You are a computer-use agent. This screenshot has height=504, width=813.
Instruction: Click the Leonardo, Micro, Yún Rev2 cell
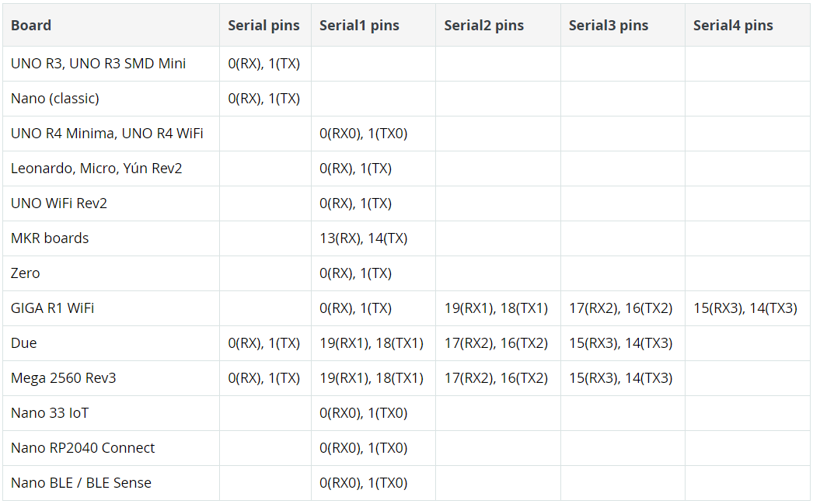pyautogui.click(x=96, y=169)
